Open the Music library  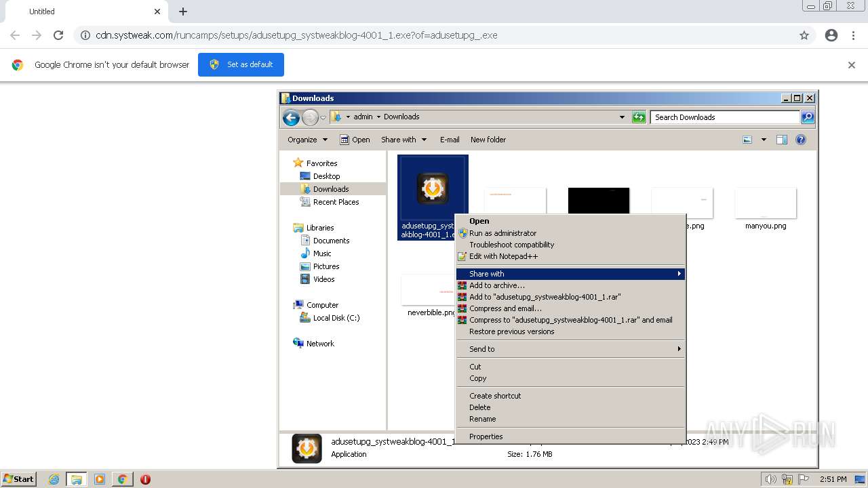tap(322, 253)
